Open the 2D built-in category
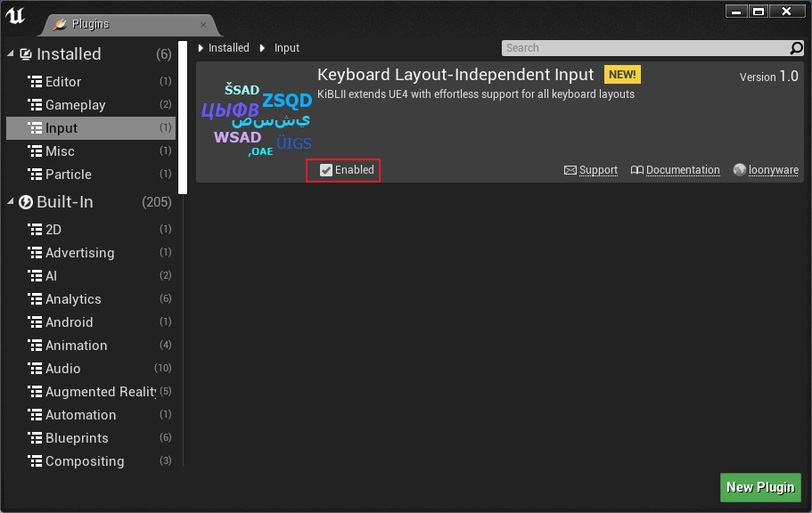The width and height of the screenshot is (812, 513). click(91, 229)
